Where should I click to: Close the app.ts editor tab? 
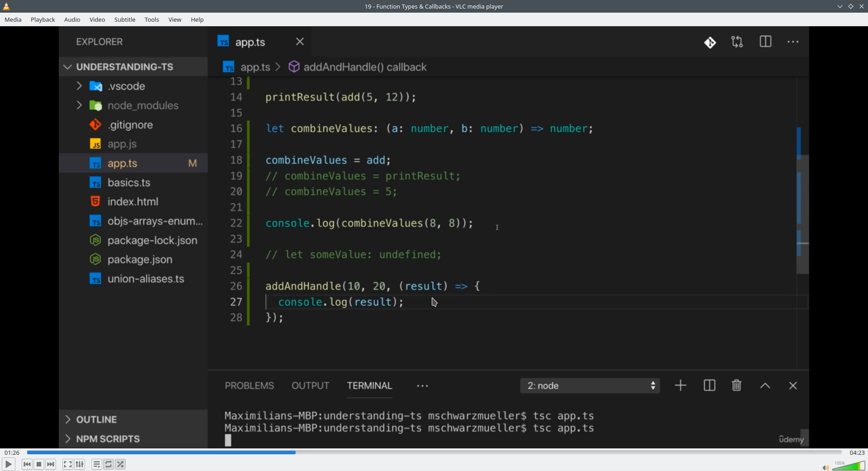(x=300, y=42)
